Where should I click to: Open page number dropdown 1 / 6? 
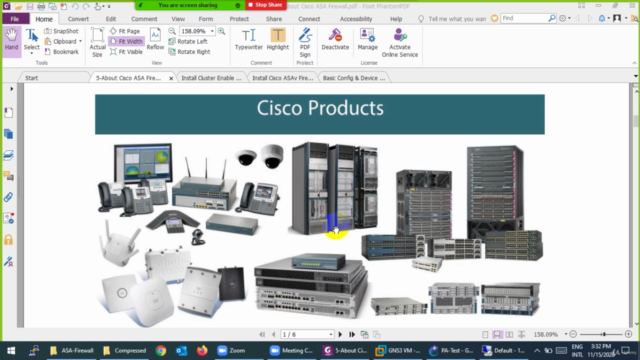coord(331,334)
